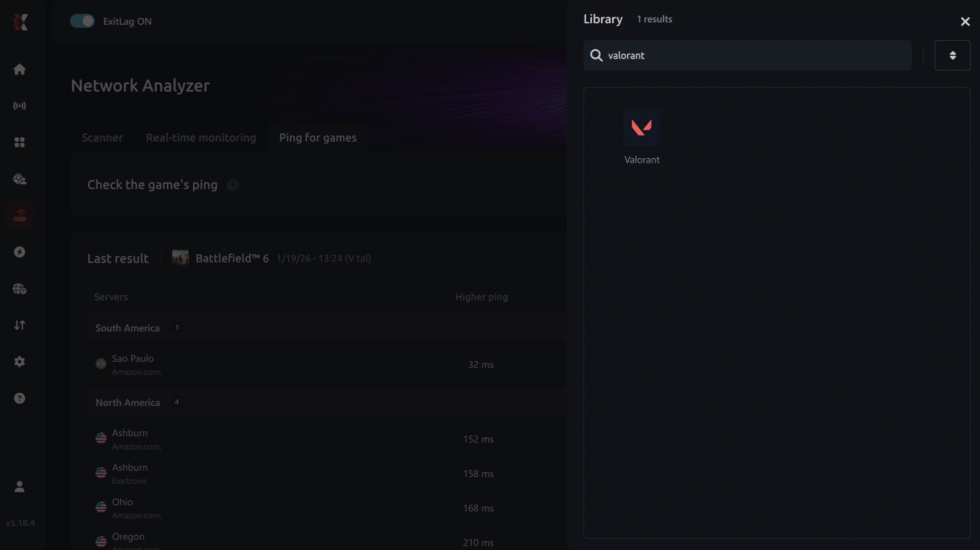The height and width of the screenshot is (550, 980).
Task: Click the 168 ms ping value
Action: click(478, 508)
